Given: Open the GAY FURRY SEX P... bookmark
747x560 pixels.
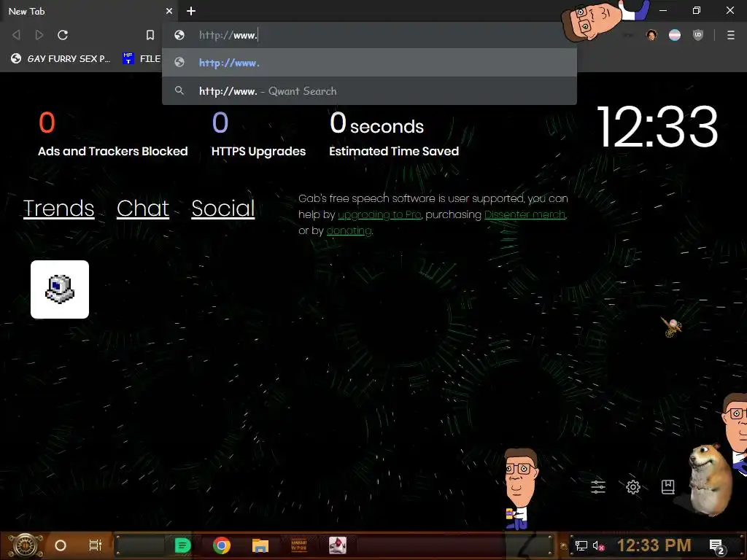Looking at the screenshot, I should (x=61, y=58).
